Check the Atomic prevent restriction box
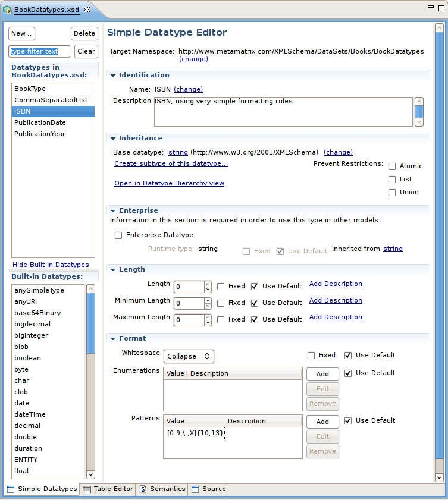Viewport: 448px width, 500px height. [x=392, y=166]
